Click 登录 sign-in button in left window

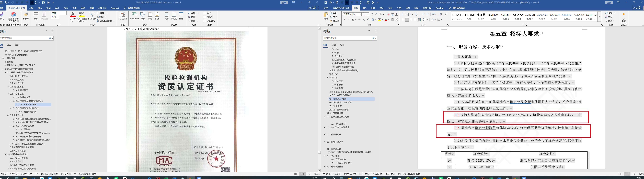284,3
